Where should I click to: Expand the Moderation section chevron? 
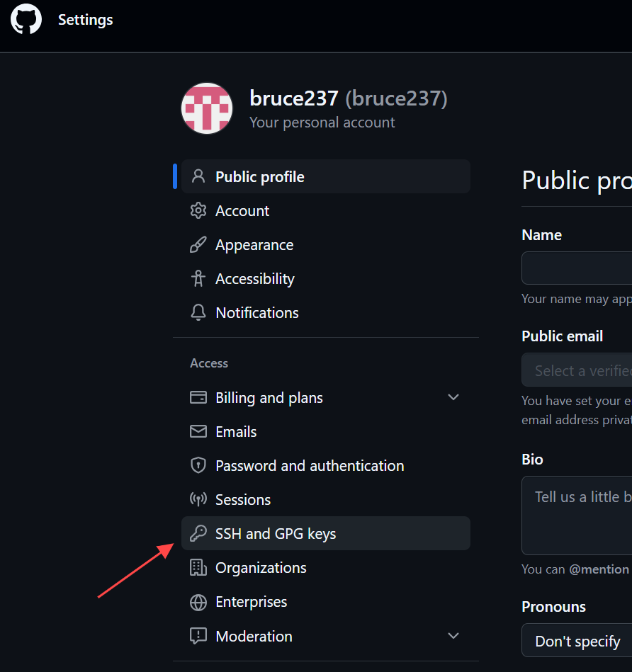[x=453, y=636]
